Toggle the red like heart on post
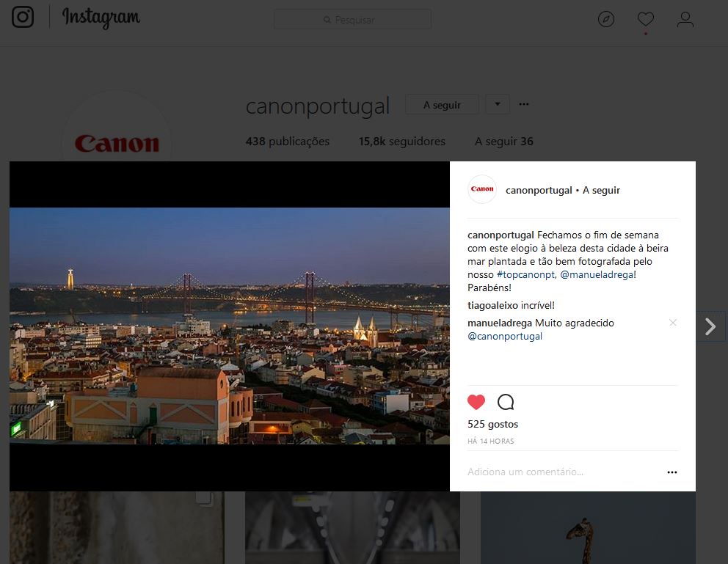The width and height of the screenshot is (728, 564). click(x=476, y=402)
